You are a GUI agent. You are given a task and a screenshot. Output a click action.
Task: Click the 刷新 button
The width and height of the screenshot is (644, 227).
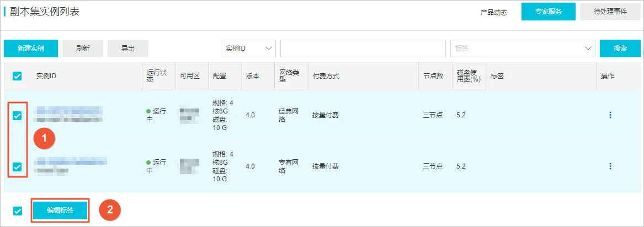tap(83, 48)
